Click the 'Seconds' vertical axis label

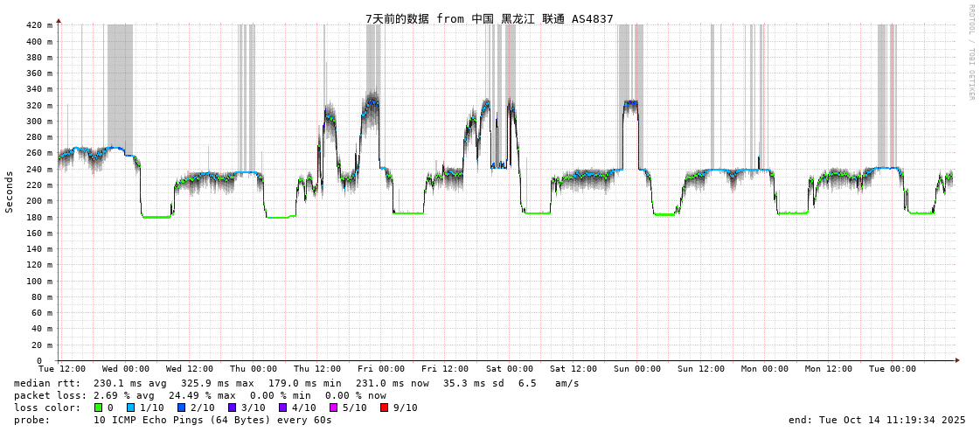(10, 192)
